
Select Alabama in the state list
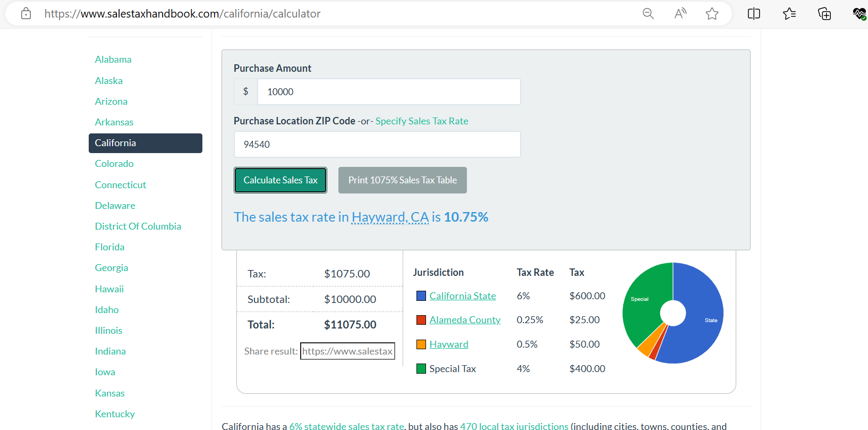click(113, 60)
